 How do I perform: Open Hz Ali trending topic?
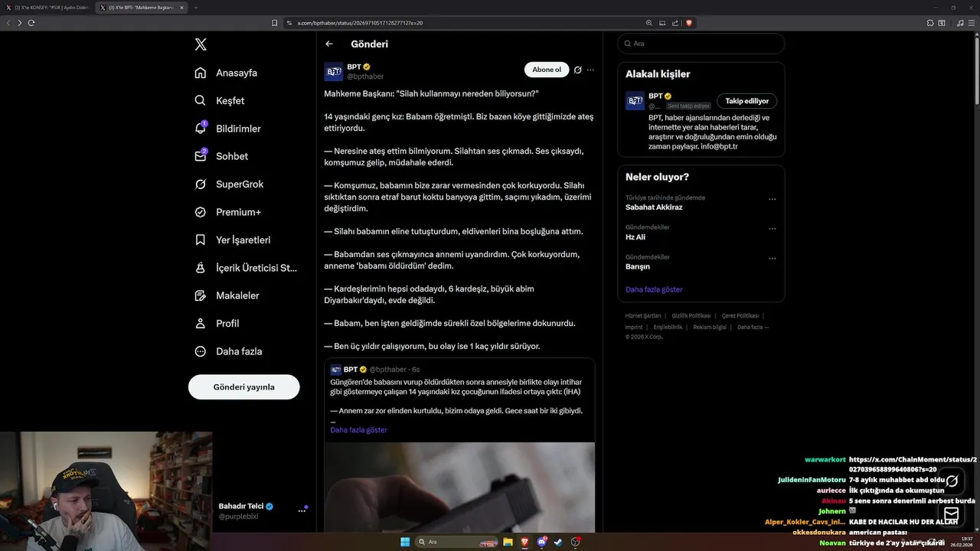tap(635, 237)
